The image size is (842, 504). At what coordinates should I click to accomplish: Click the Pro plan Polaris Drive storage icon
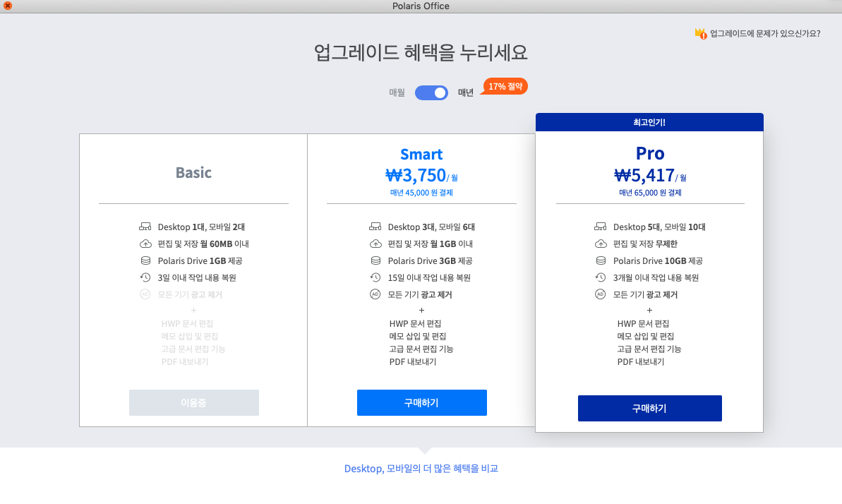click(601, 260)
